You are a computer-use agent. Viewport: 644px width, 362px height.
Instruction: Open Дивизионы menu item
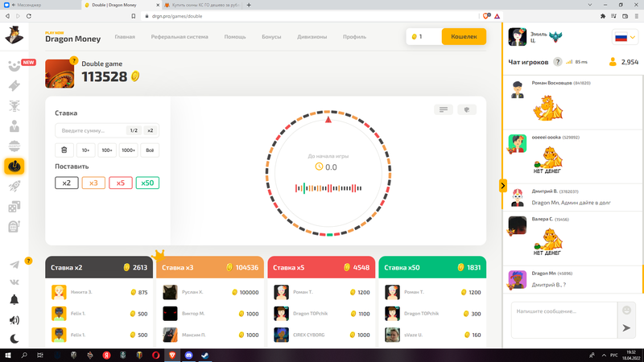(312, 36)
